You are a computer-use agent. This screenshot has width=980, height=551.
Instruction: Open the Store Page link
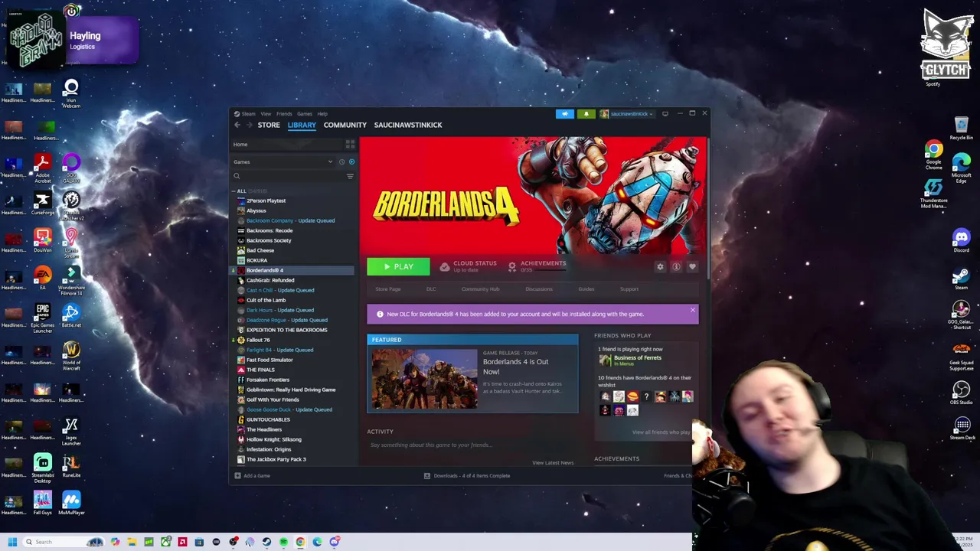388,289
